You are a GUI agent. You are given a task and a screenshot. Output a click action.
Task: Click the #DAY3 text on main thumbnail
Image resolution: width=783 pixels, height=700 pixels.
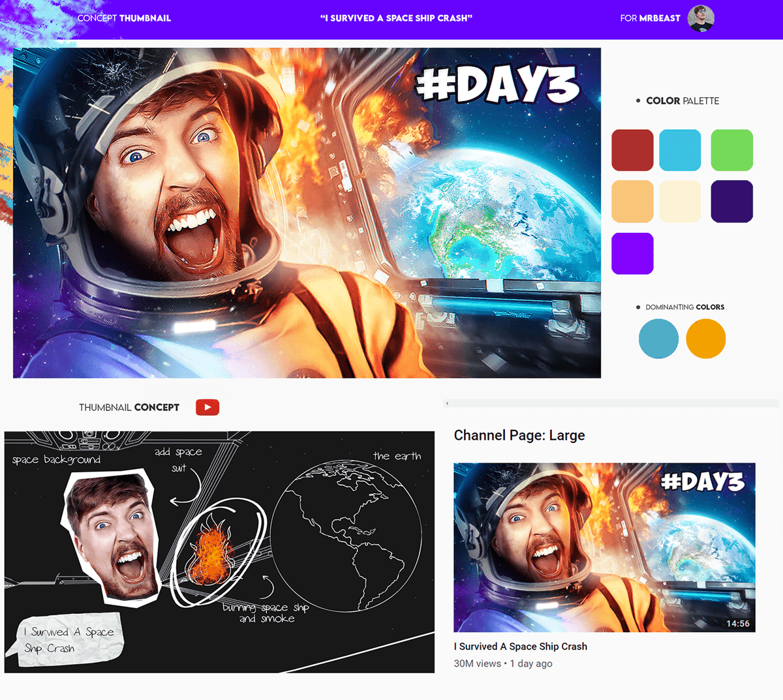[x=498, y=83]
